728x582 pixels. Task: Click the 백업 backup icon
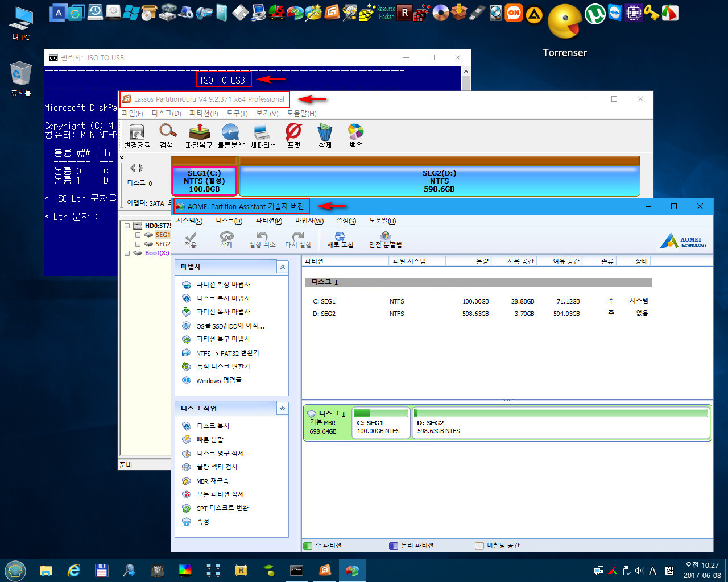tap(356, 136)
